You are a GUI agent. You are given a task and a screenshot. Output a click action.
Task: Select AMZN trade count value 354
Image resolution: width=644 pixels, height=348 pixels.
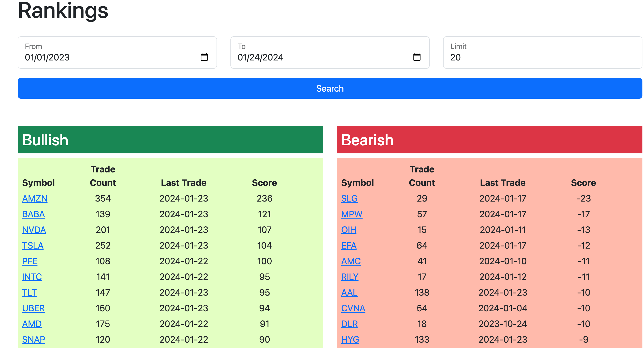[103, 198]
